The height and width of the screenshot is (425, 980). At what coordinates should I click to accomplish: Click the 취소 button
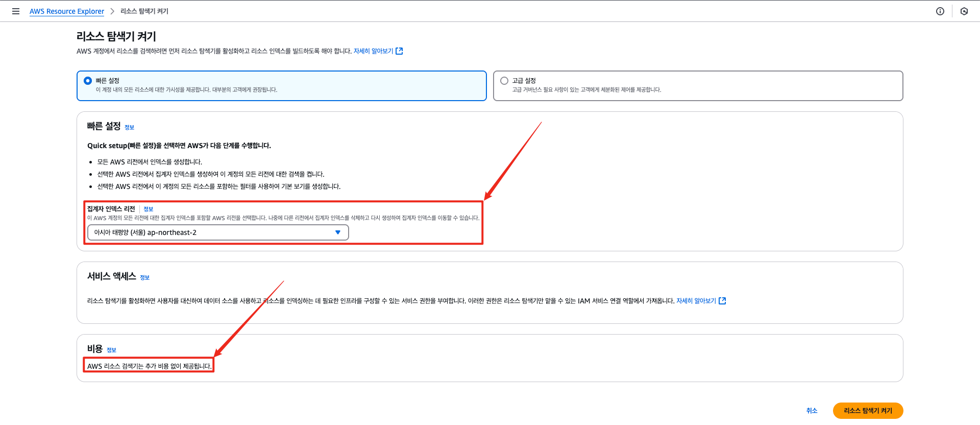click(x=812, y=411)
